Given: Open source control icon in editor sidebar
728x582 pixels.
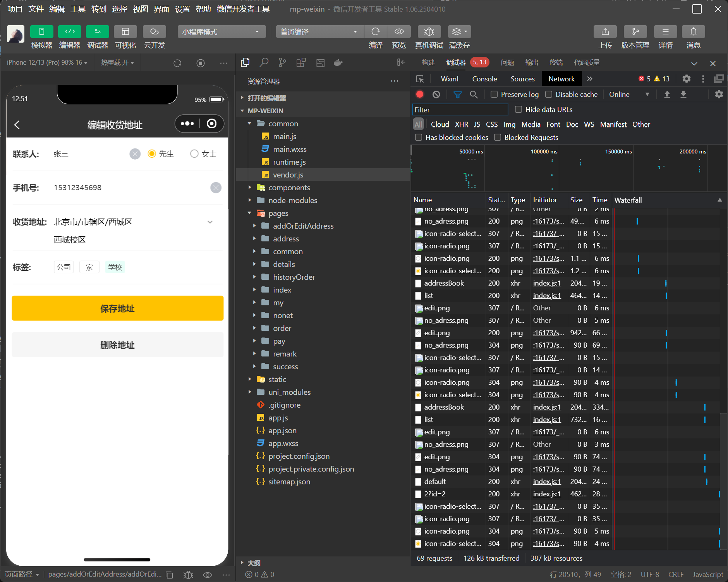Looking at the screenshot, I should pos(282,63).
